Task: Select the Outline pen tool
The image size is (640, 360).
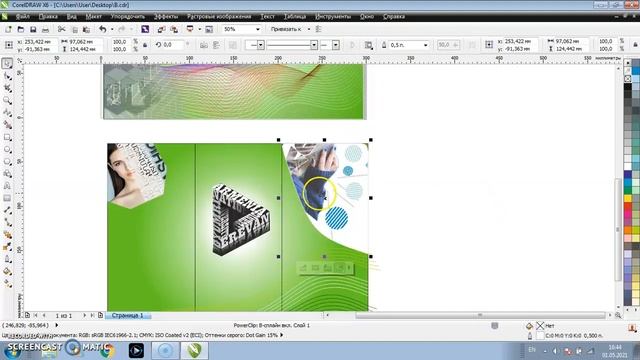Action: [7, 260]
